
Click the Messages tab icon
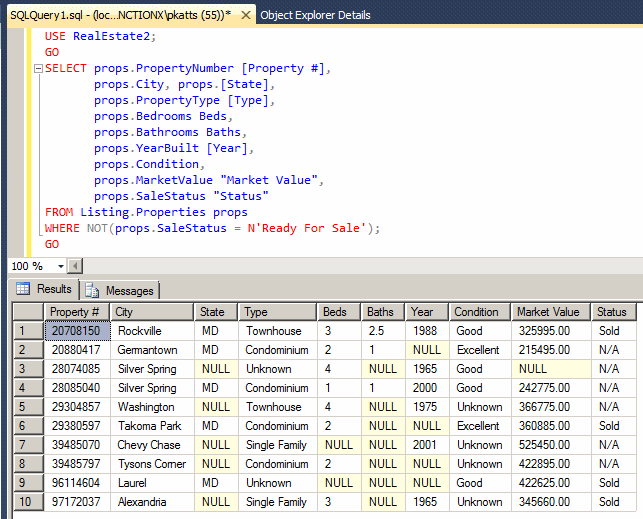(92, 291)
